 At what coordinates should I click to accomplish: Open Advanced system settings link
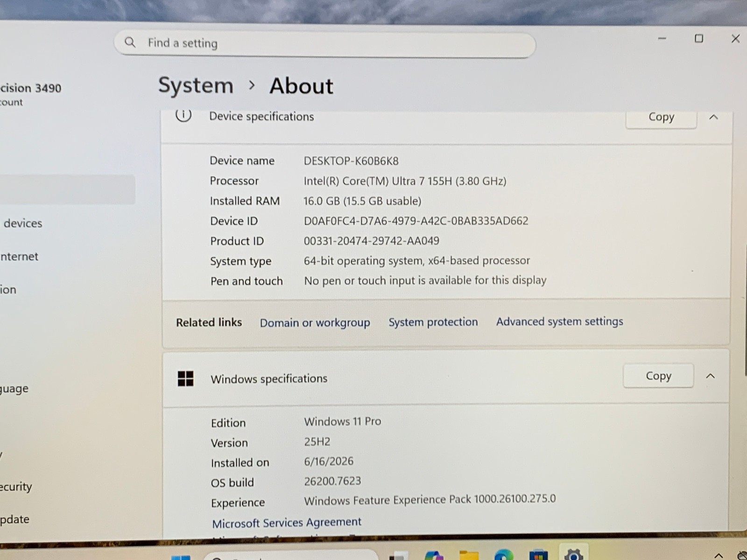pyautogui.click(x=560, y=322)
